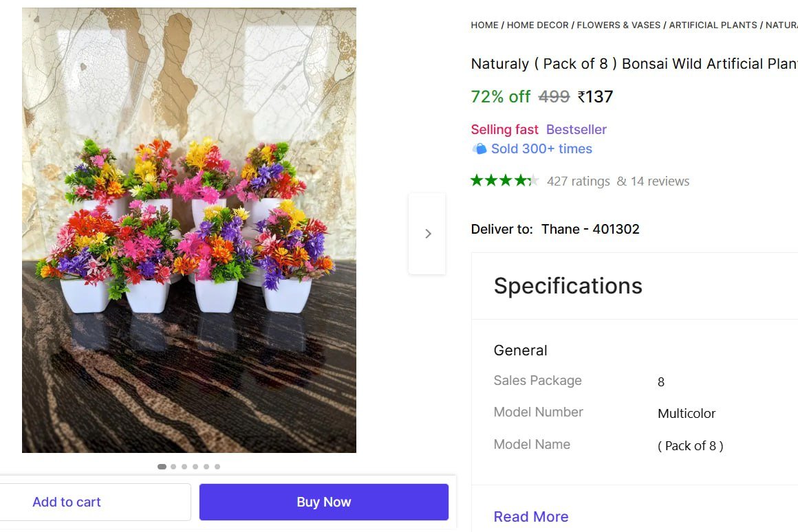
Task: Click the Add to cart button
Action: pos(67,502)
